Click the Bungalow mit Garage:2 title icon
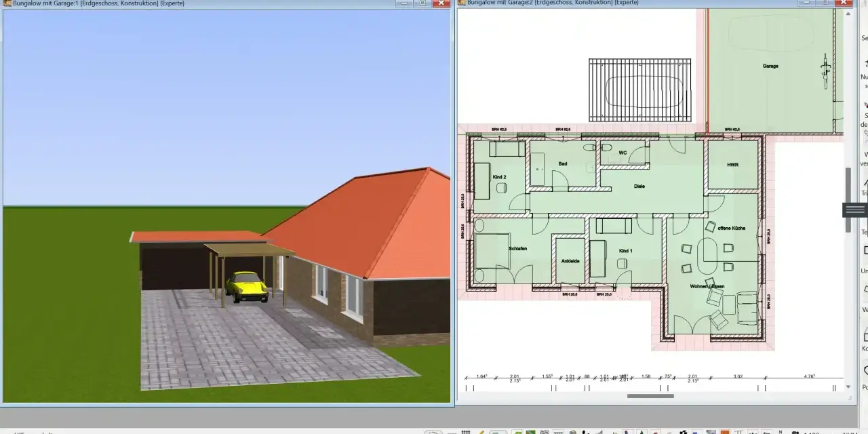The image size is (868, 434). coord(462,3)
